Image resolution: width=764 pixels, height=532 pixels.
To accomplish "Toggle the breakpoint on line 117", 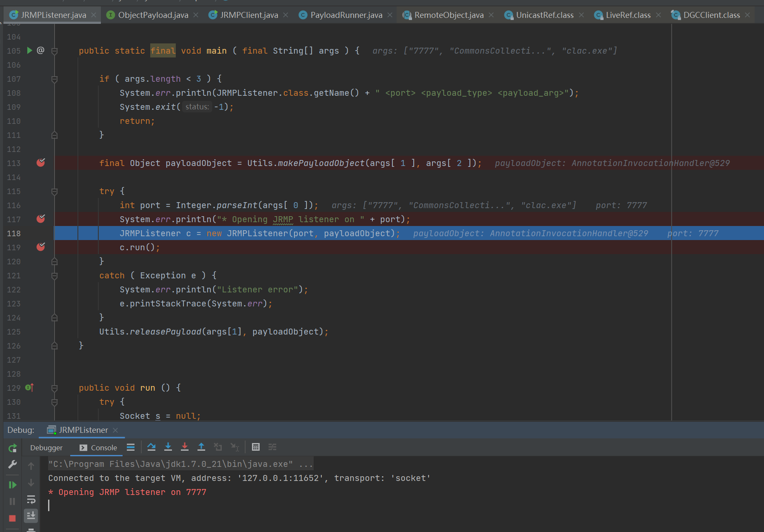I will click(41, 219).
